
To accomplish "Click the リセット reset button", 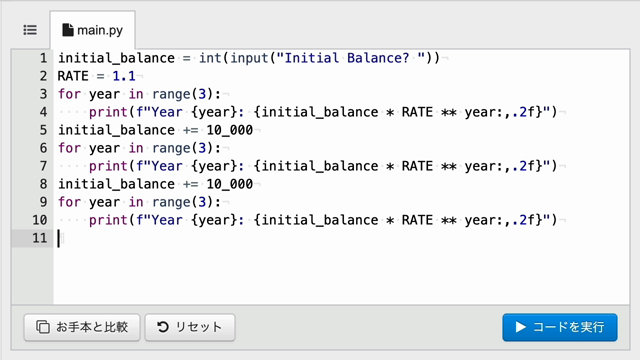I will [190, 327].
